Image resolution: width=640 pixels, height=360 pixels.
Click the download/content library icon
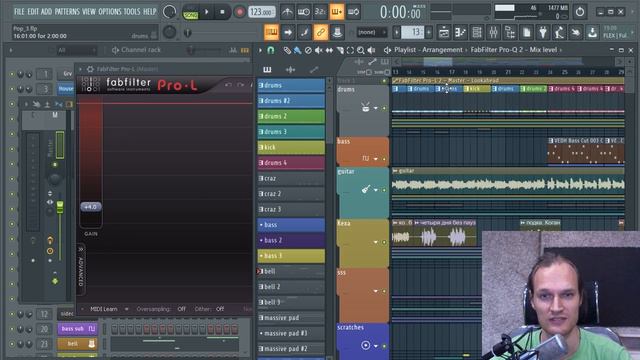point(592,32)
